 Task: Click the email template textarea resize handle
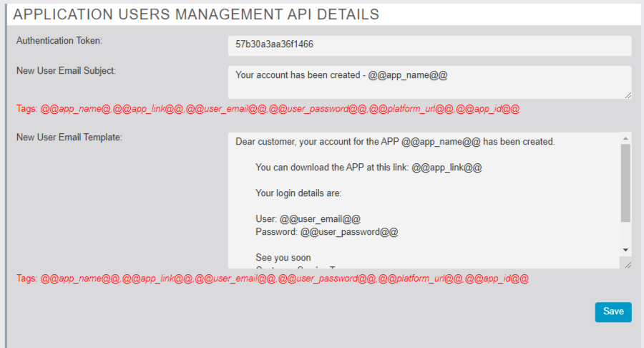coord(628,264)
